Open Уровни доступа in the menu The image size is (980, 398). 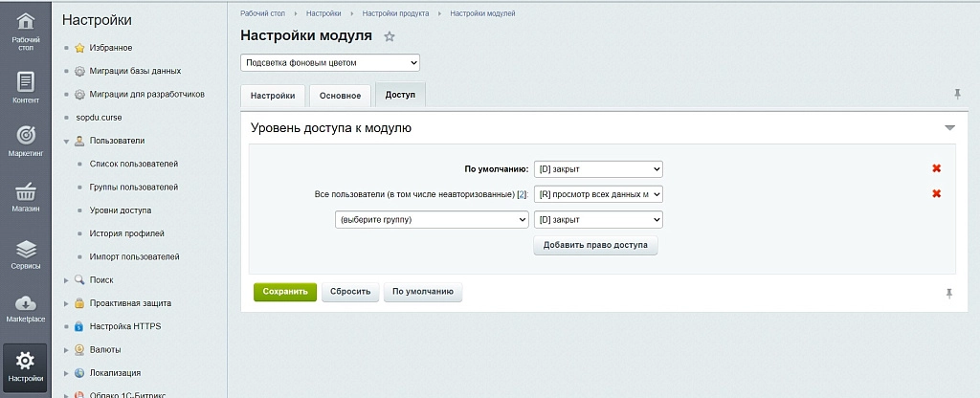(120, 210)
